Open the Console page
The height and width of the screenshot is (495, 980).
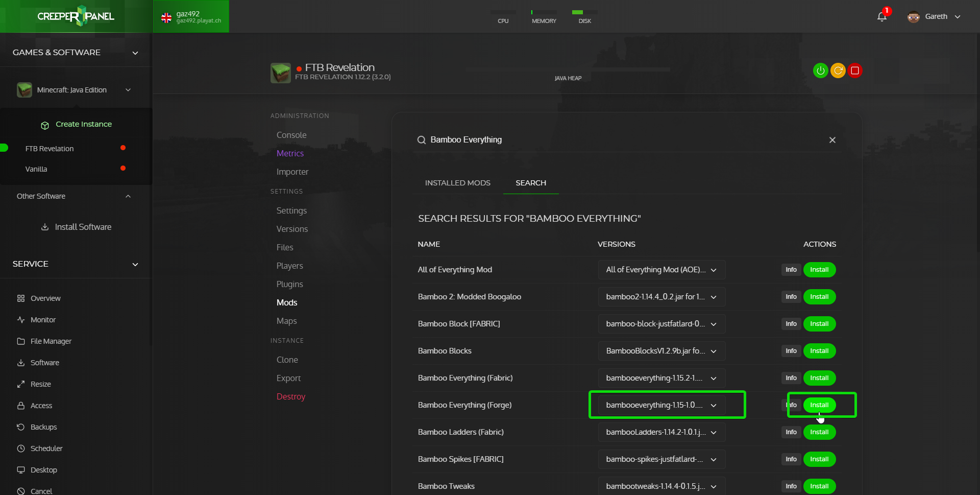[291, 135]
